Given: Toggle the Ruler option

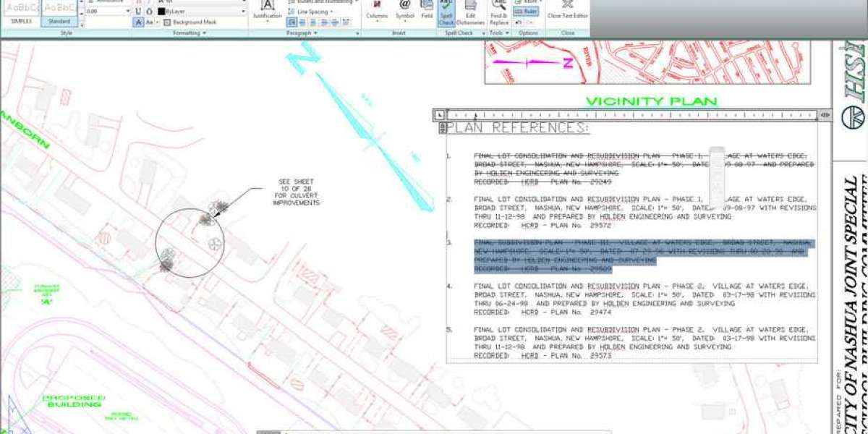Looking at the screenshot, I should tap(526, 12).
